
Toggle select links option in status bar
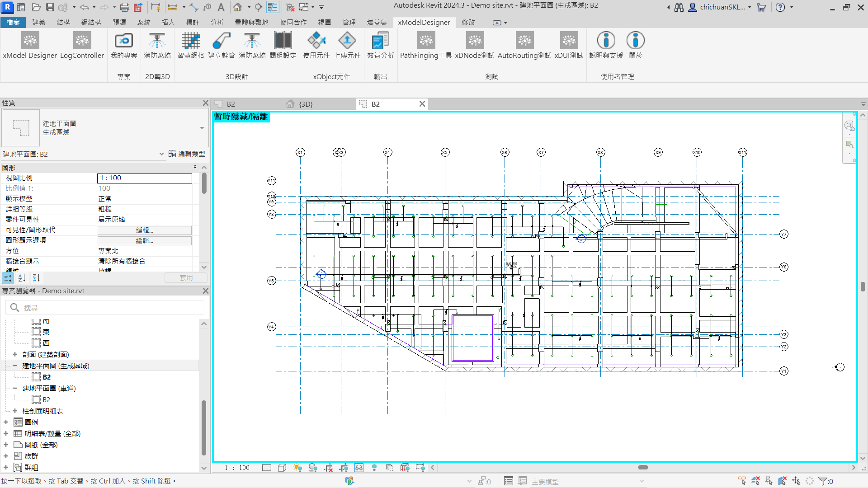(742, 481)
